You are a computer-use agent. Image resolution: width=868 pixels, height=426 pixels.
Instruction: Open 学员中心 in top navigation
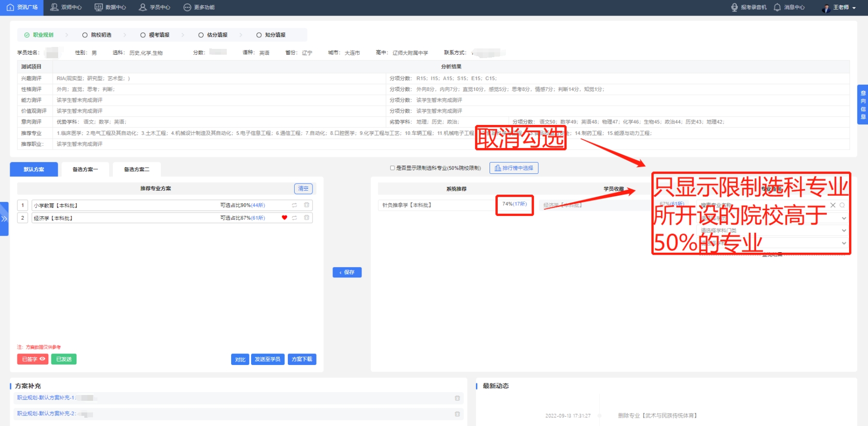click(155, 7)
